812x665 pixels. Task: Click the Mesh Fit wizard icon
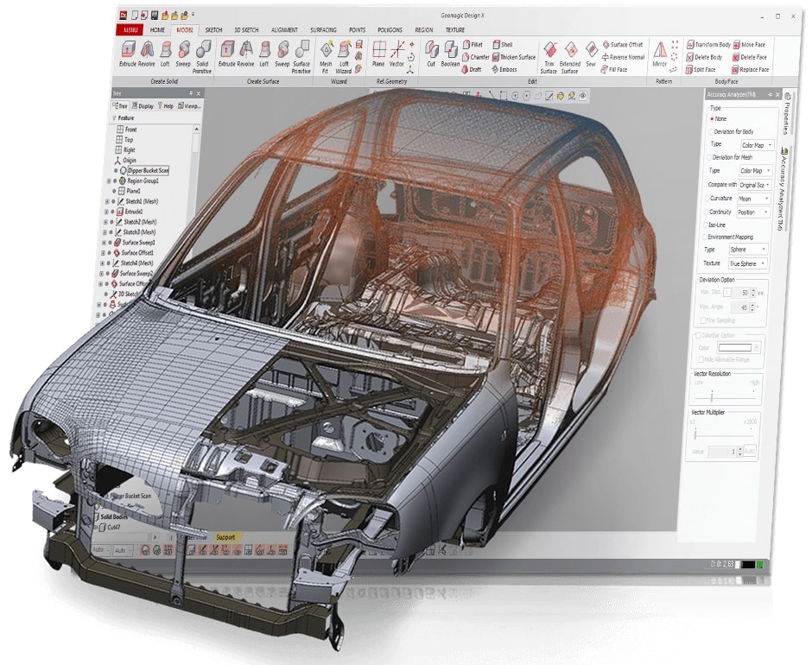point(326,54)
